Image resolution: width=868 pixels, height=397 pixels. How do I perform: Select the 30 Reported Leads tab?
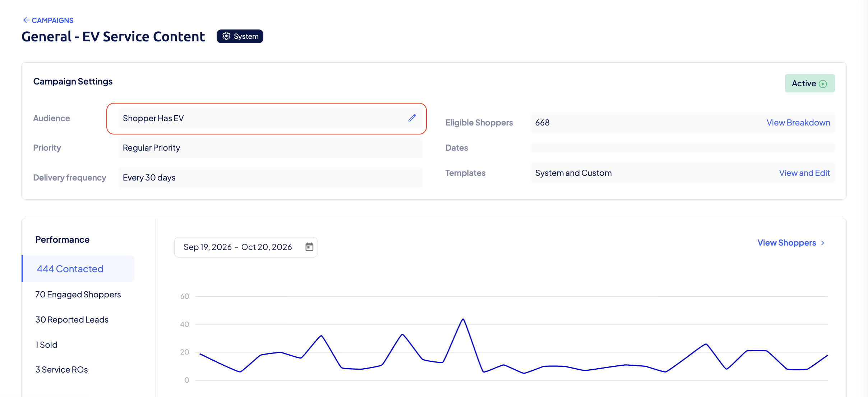(x=72, y=320)
